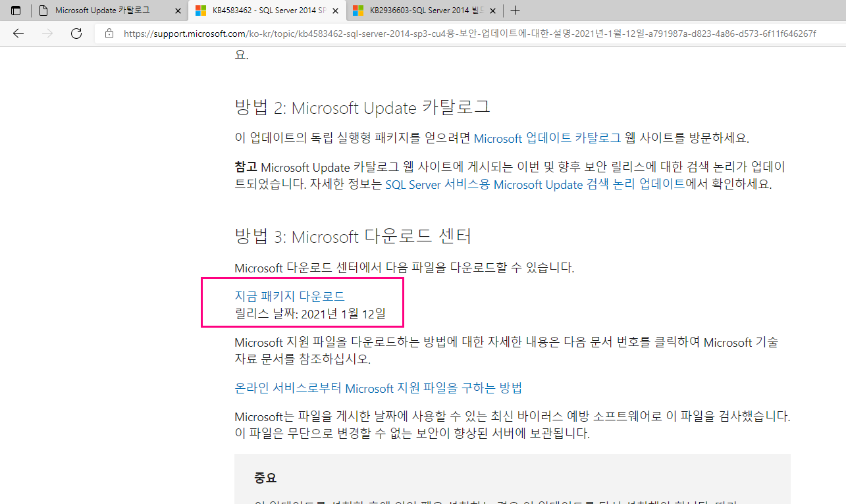View site security lock information
Screen dimensions: 846x504
tap(109, 34)
